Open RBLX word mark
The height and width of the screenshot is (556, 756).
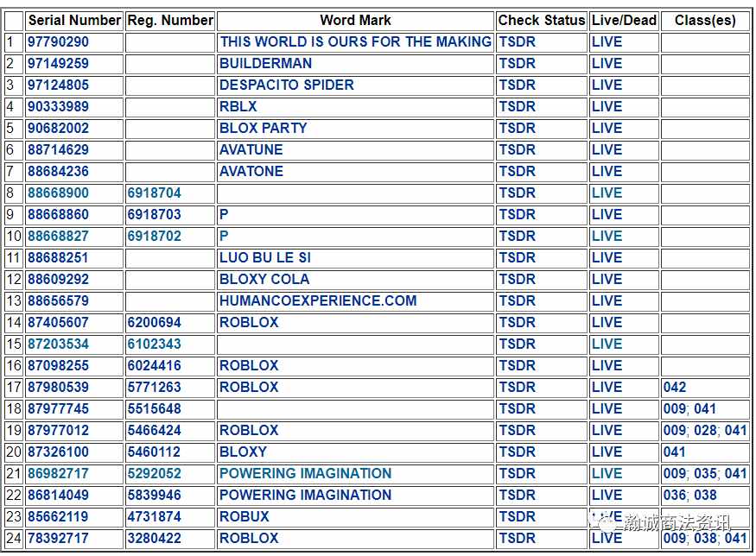238,106
